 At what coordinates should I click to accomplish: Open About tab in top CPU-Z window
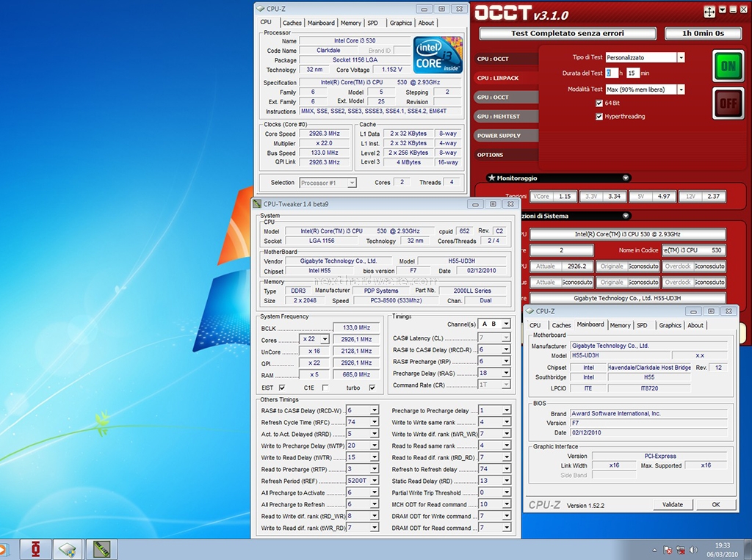[426, 23]
